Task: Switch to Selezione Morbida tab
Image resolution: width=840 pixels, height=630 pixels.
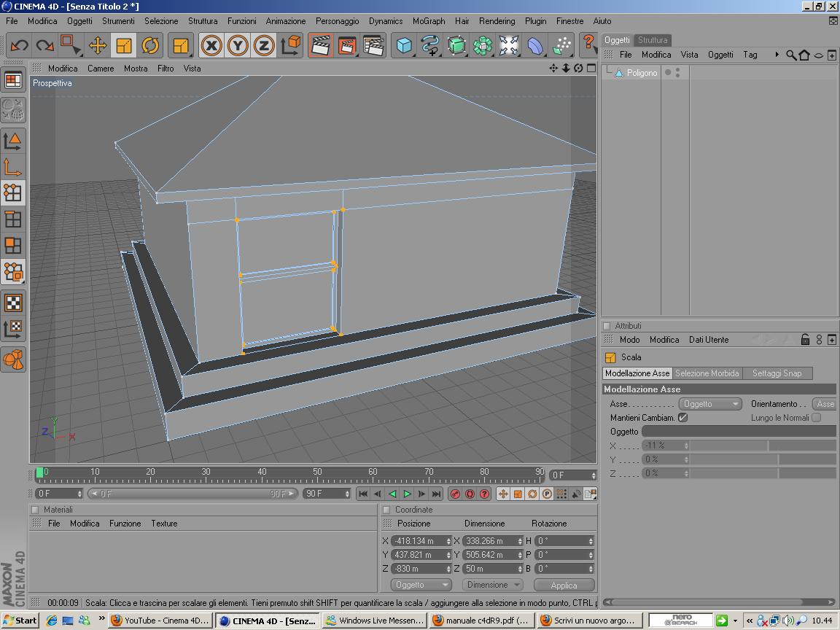Action: (x=707, y=373)
